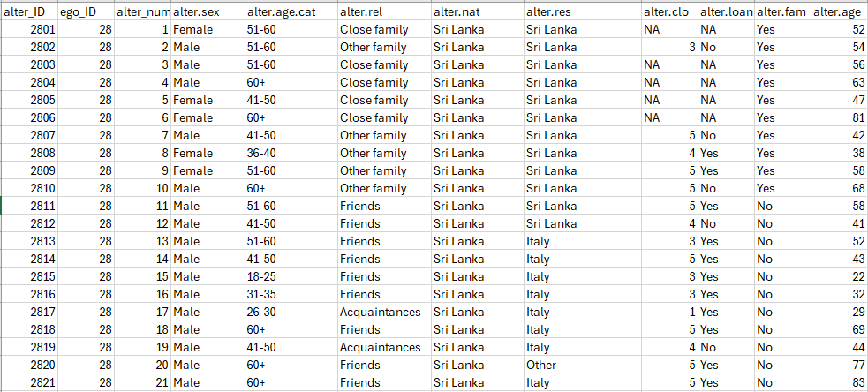868x392 pixels.
Task: Click the 18-25 age category cell
Action: coord(289,276)
